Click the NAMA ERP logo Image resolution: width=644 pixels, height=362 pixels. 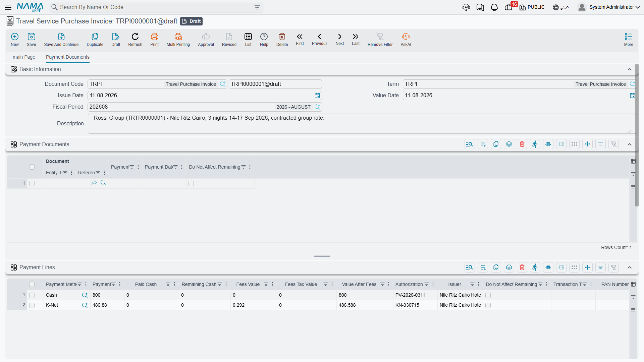pyautogui.click(x=30, y=7)
